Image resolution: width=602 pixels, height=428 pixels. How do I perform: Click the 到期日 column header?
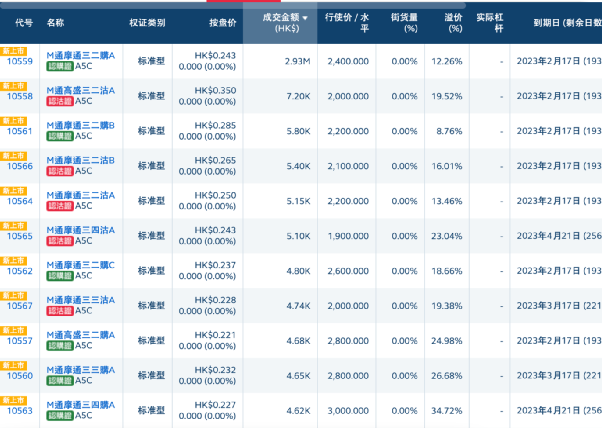(560, 22)
